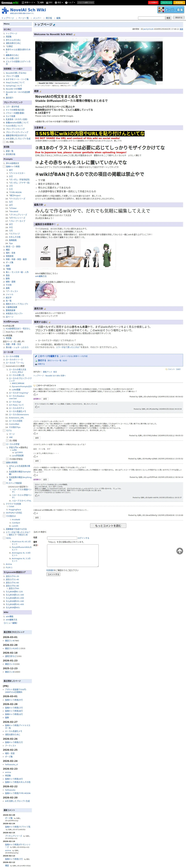Click the edit pencil next to 運用方針
Screen dimensions: 186x868
[x=45, y=309]
